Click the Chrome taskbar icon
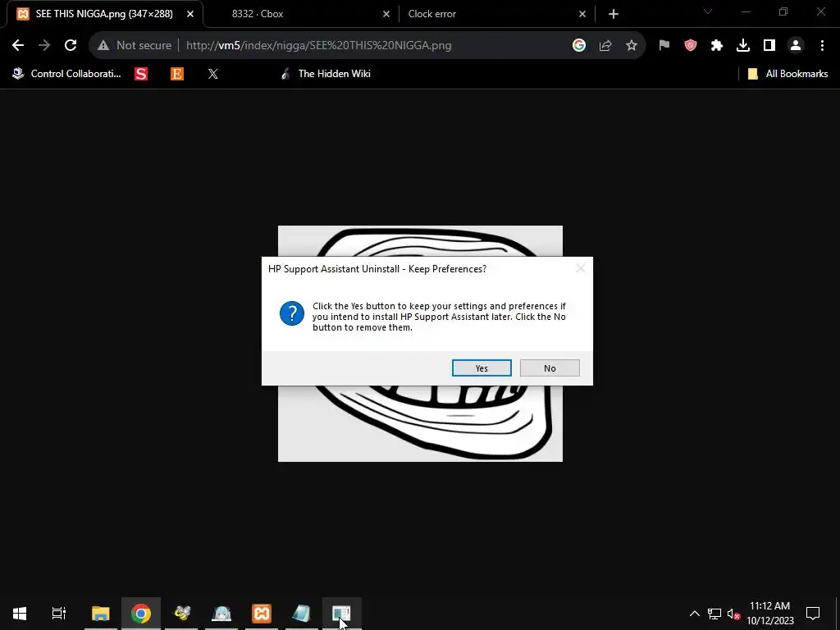This screenshot has height=630, width=840. tap(141, 613)
